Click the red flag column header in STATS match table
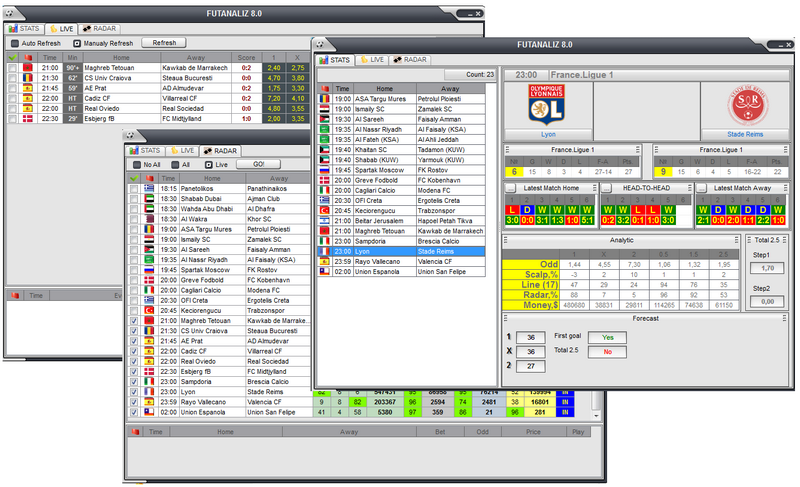The width and height of the screenshot is (800, 487). click(x=324, y=89)
